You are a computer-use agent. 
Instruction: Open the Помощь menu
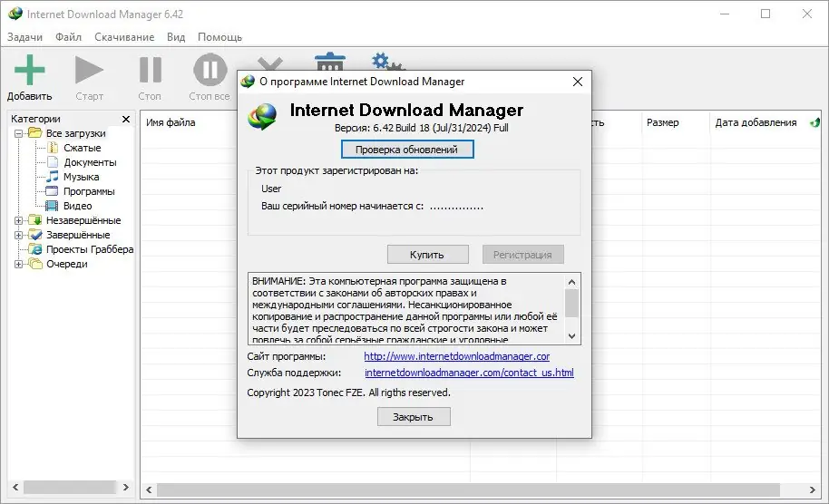coord(219,37)
